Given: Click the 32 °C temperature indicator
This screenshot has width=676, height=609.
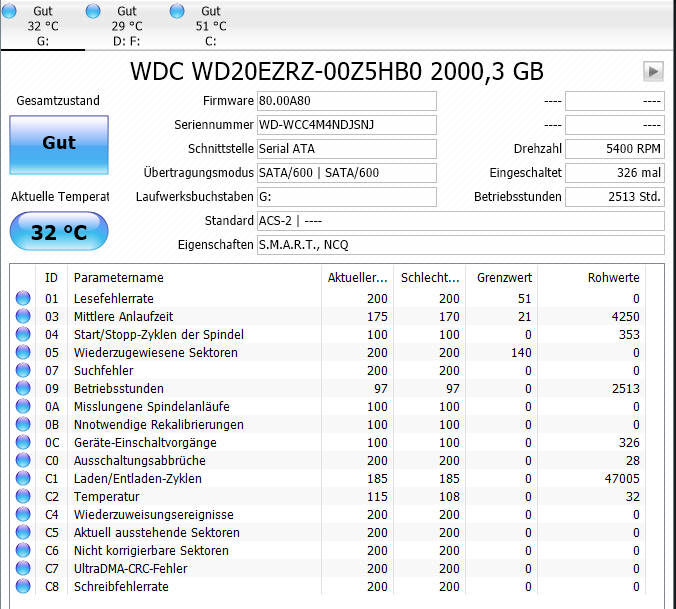Looking at the screenshot, I should (59, 231).
